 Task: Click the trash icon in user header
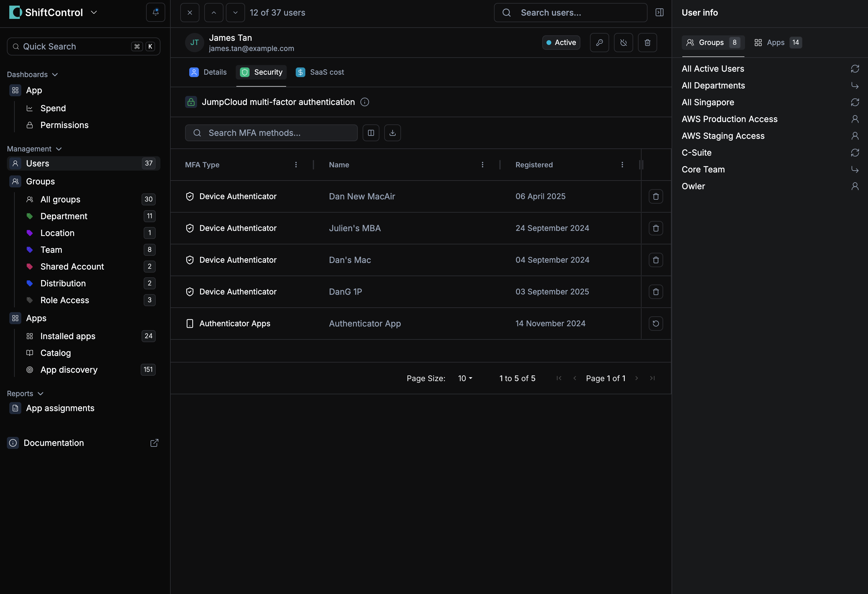click(647, 43)
